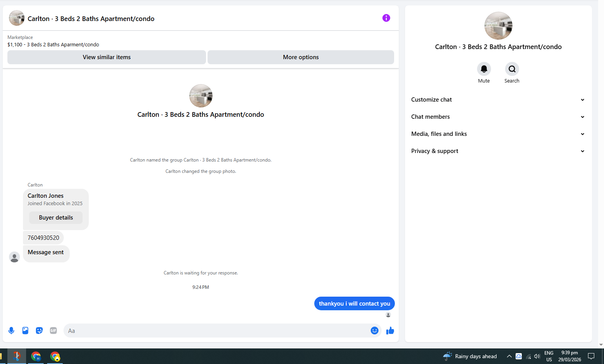
Task: Click View similar items button
Action: pos(107,57)
